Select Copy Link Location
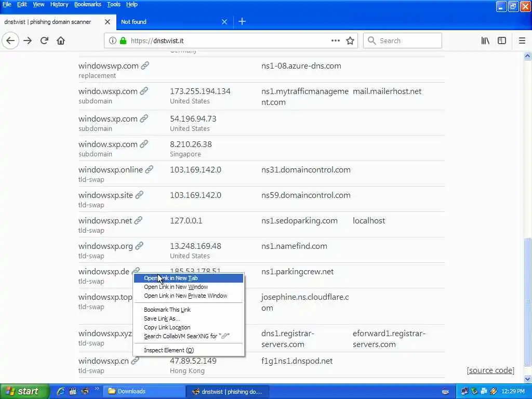 point(188,327)
